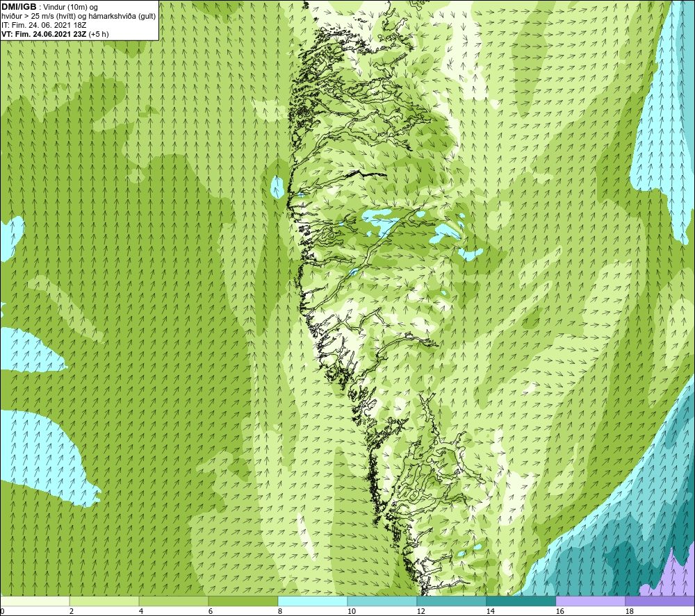This screenshot has height=616, width=695.
Task: Click the initial time "IT: Fim. 24. 06. 2021 18Z"
Action: pyautogui.click(x=44, y=25)
